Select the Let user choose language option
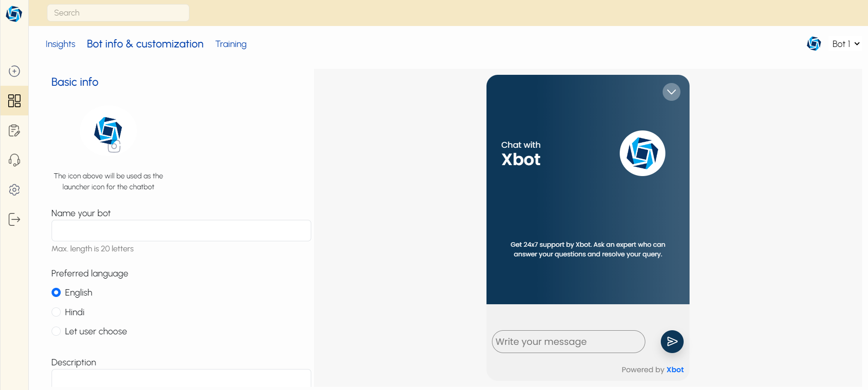868x390 pixels. [56, 331]
